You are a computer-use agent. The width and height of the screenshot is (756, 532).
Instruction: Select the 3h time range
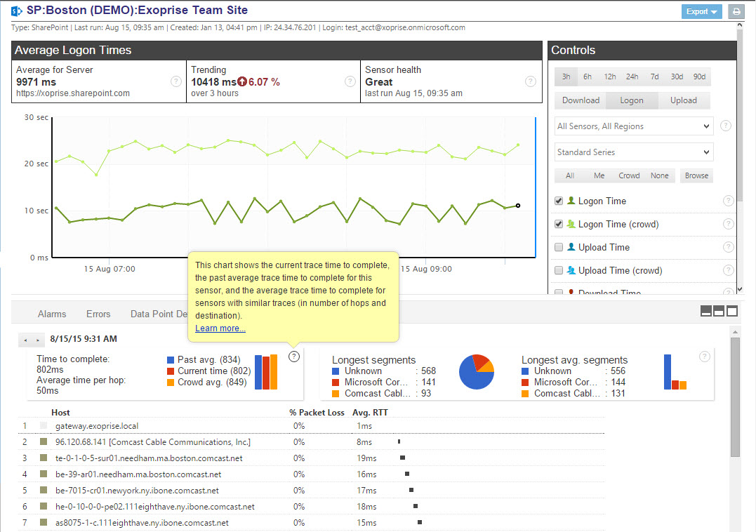566,77
